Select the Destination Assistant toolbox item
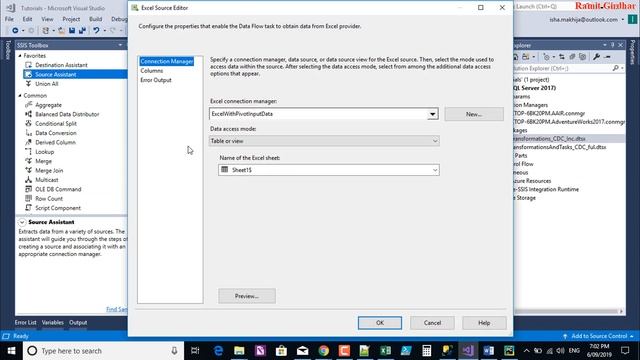The width and height of the screenshot is (640, 360). [x=61, y=65]
